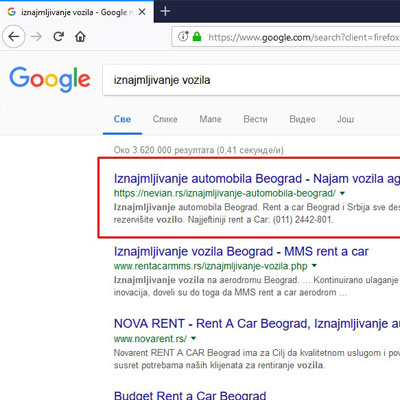The height and width of the screenshot is (400, 400).
Task: Click the forward navigation arrow
Action: point(36,36)
